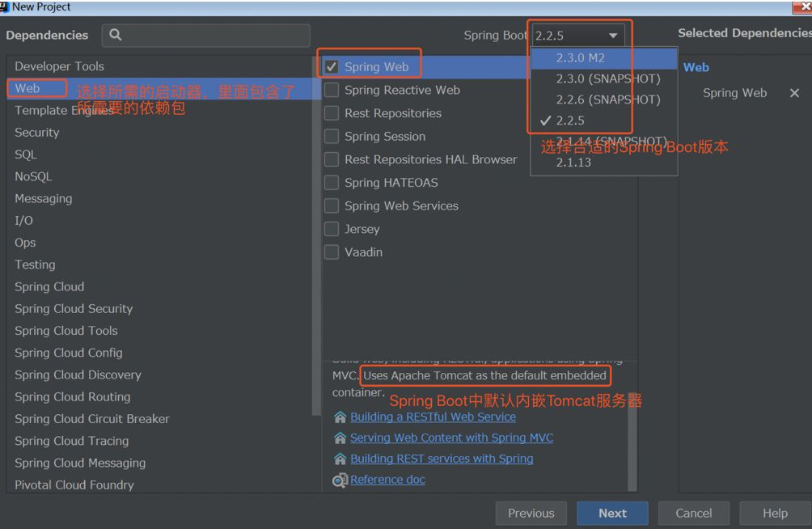Image resolution: width=812 pixels, height=529 pixels.
Task: Pick the 2.2.6 (SNAPSHOT) version
Action: [x=604, y=99]
